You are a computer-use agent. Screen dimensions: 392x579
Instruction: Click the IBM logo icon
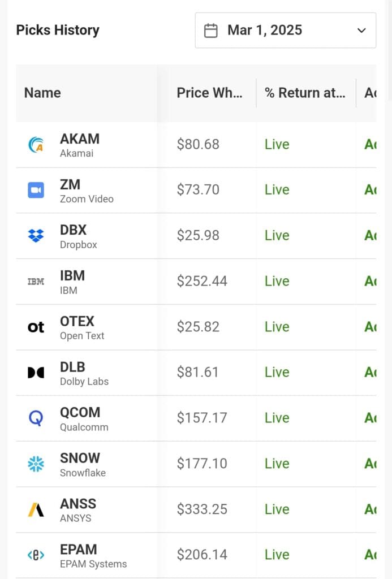(x=36, y=282)
